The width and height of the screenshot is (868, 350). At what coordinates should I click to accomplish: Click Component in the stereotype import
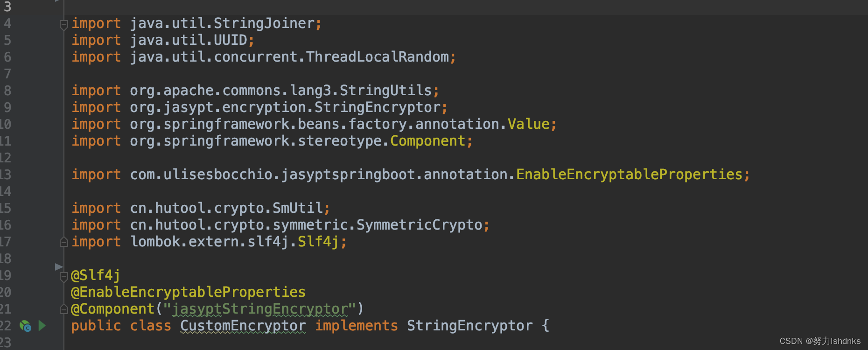(428, 141)
